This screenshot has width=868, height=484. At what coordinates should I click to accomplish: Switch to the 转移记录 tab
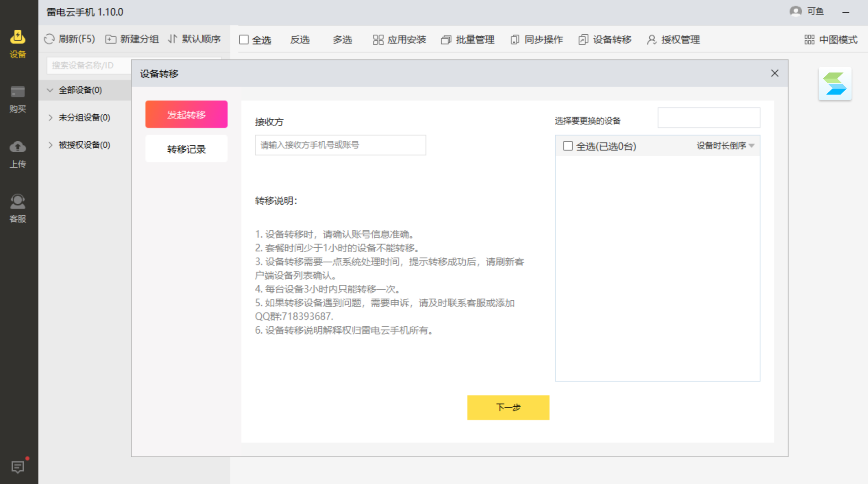point(186,149)
